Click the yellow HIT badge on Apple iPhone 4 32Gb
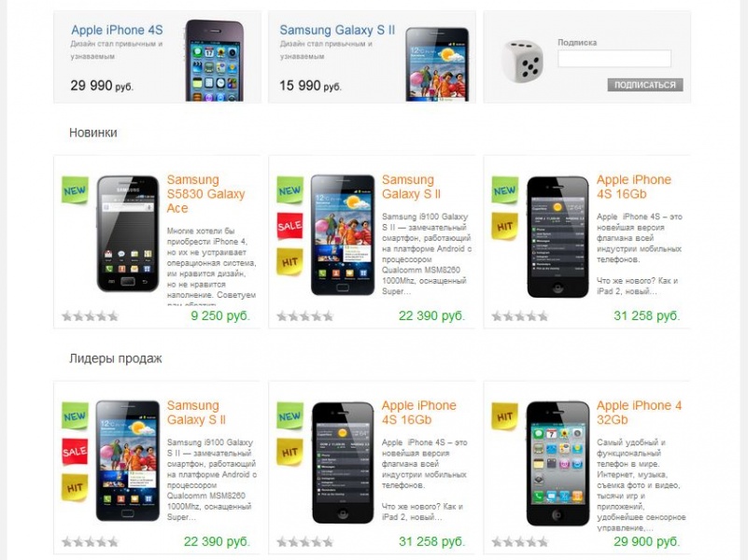Screen dimensions: 748x560 (504, 416)
